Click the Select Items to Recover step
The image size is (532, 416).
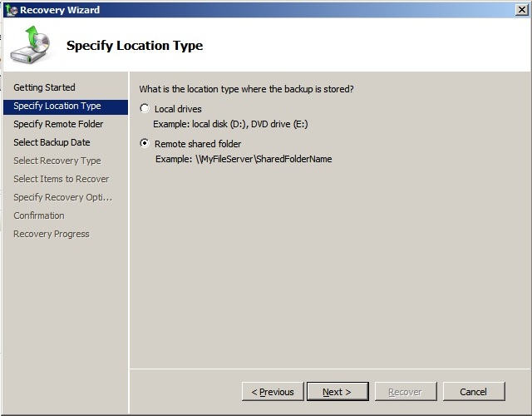pyautogui.click(x=62, y=179)
